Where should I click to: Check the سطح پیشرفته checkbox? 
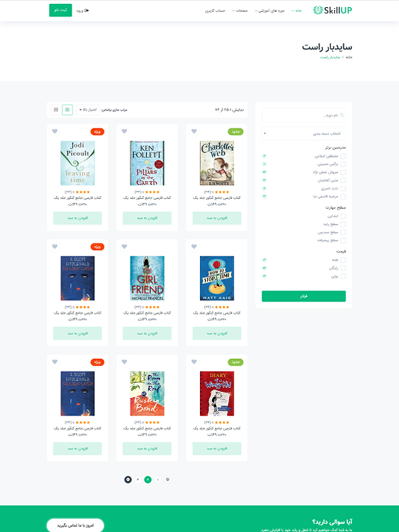[343, 240]
